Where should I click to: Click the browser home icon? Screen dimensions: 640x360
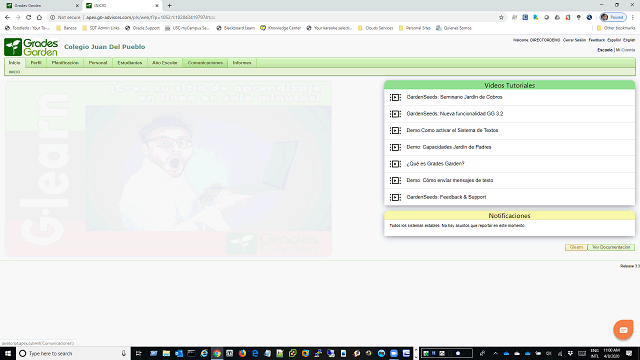pos(39,18)
